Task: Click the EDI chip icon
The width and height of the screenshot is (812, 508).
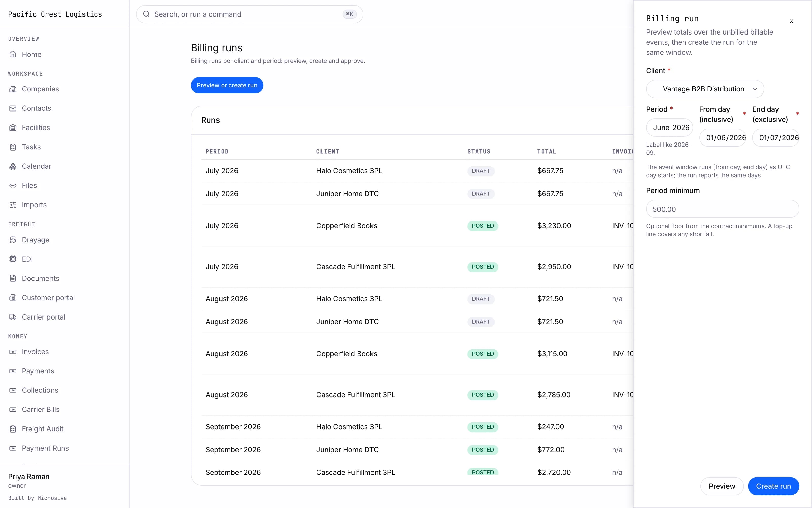Action: coord(13,259)
